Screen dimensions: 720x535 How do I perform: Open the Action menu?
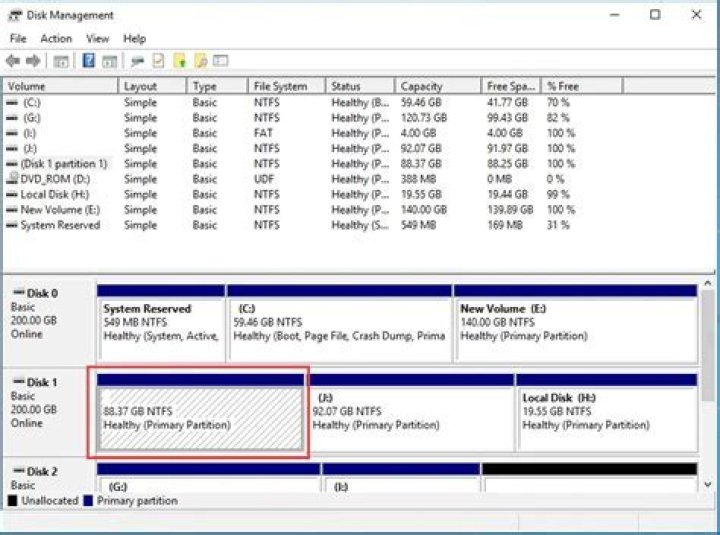tap(56, 38)
